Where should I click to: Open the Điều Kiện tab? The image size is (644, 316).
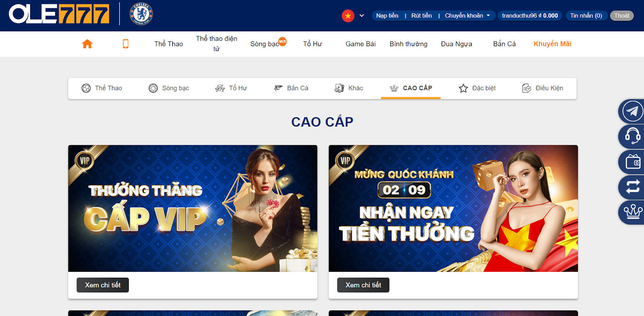(x=543, y=88)
